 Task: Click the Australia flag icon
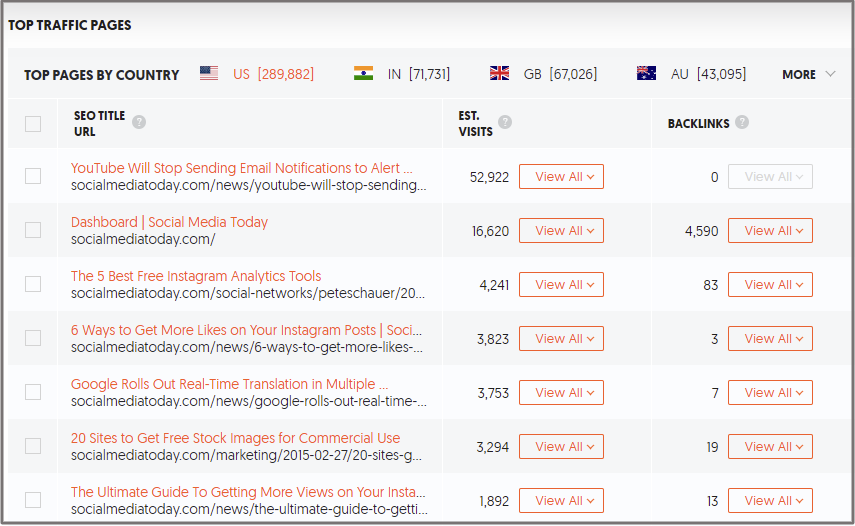pyautogui.click(x=646, y=74)
